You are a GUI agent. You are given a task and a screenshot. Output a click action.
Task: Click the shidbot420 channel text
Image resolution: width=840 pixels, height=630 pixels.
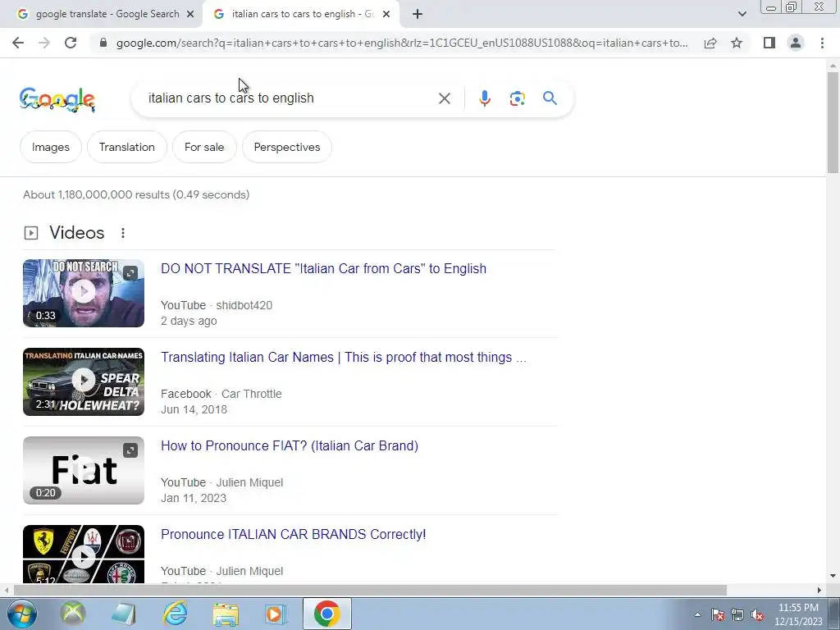pyautogui.click(x=244, y=305)
